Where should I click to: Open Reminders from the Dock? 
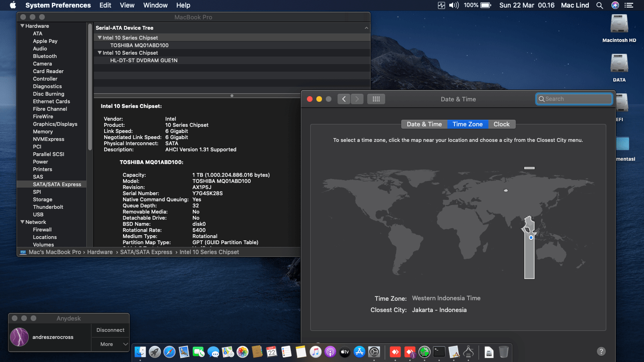[x=286, y=352]
